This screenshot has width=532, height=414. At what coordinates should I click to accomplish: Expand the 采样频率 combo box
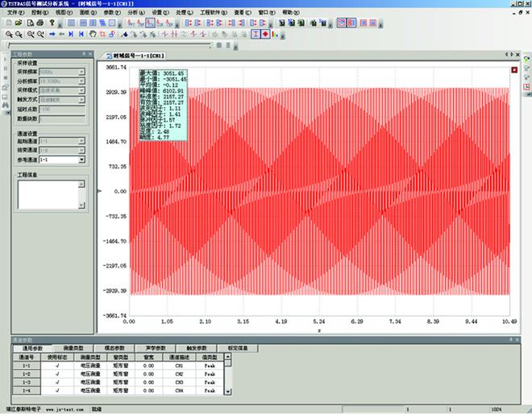coord(81,72)
